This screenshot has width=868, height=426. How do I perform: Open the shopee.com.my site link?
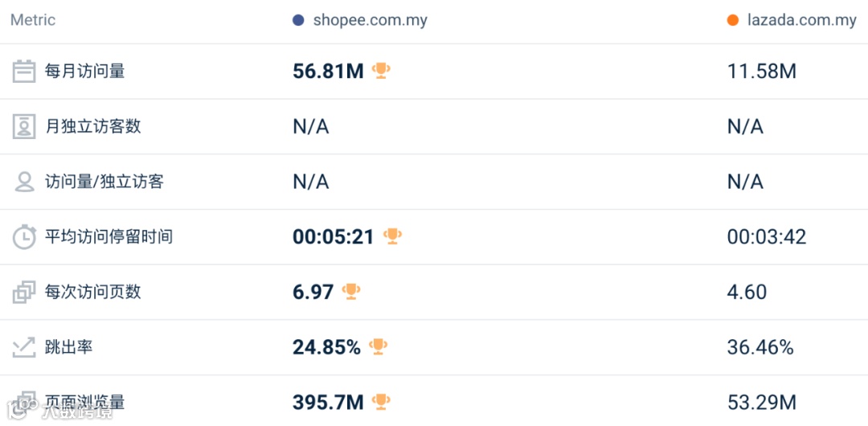click(x=370, y=20)
